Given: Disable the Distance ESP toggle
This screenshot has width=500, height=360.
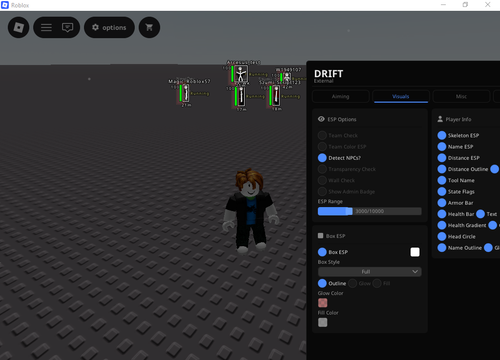Looking at the screenshot, I should coord(442,158).
